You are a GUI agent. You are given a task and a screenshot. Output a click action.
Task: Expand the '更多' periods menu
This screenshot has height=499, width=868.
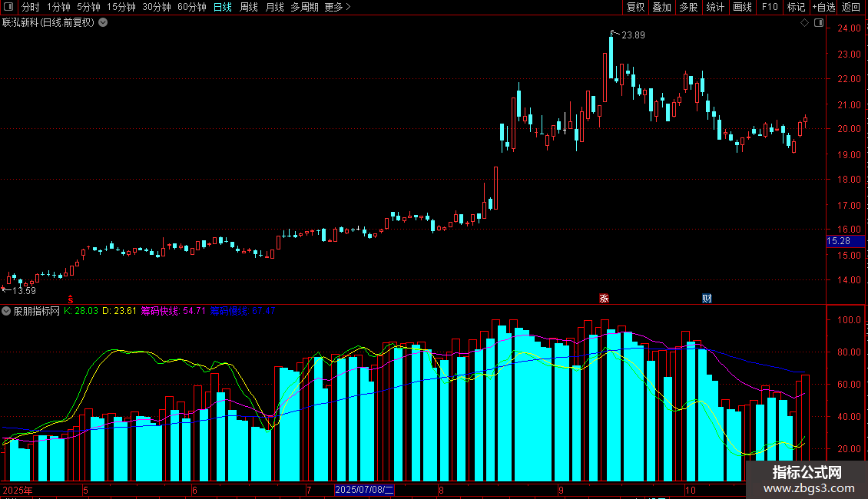point(337,7)
